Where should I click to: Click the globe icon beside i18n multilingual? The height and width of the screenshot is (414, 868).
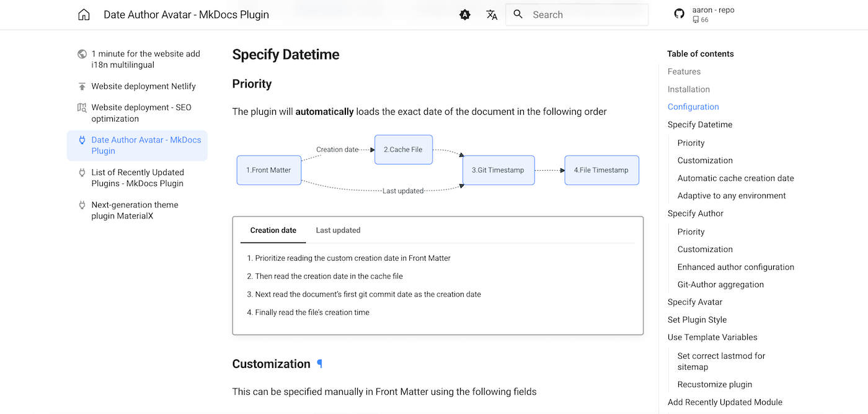pos(82,54)
